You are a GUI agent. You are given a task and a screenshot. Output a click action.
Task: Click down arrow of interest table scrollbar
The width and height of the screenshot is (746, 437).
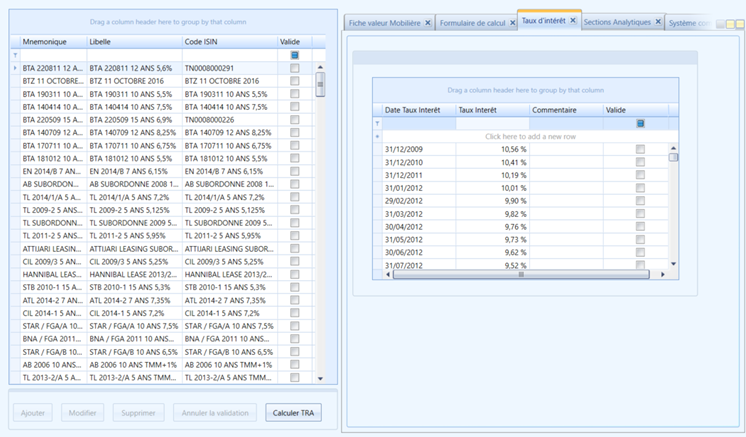coord(673,264)
